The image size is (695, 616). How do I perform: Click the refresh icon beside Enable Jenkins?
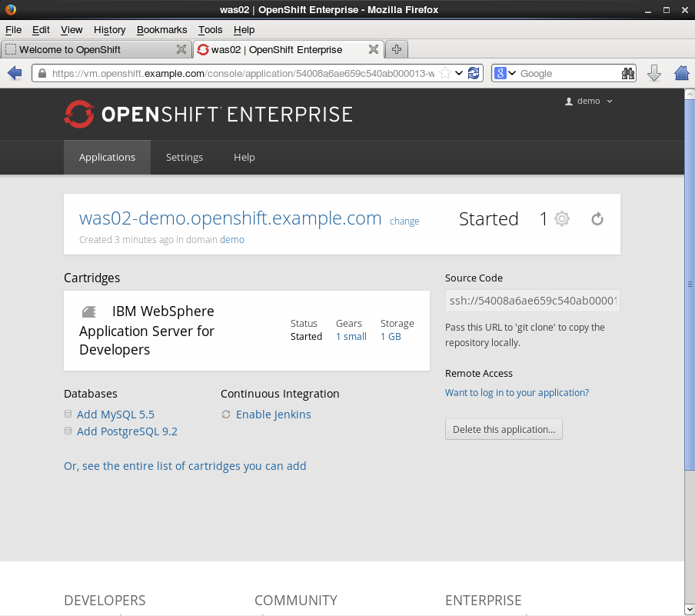click(x=226, y=415)
